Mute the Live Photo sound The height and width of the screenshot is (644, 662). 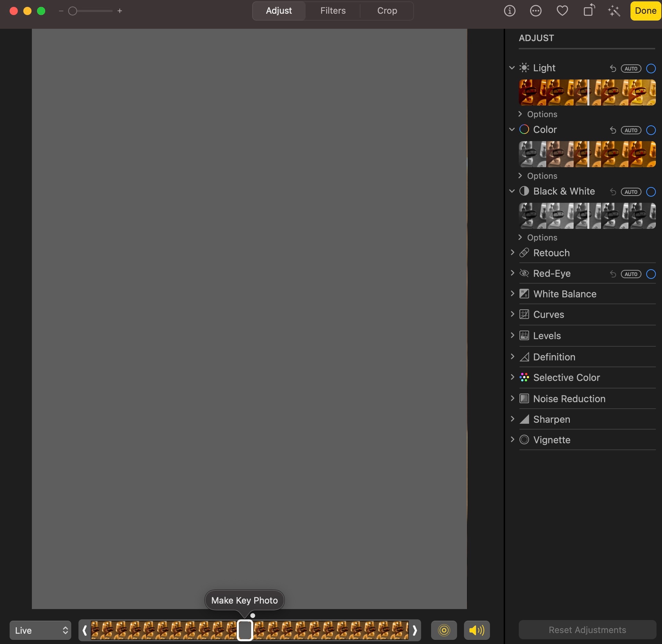(477, 630)
